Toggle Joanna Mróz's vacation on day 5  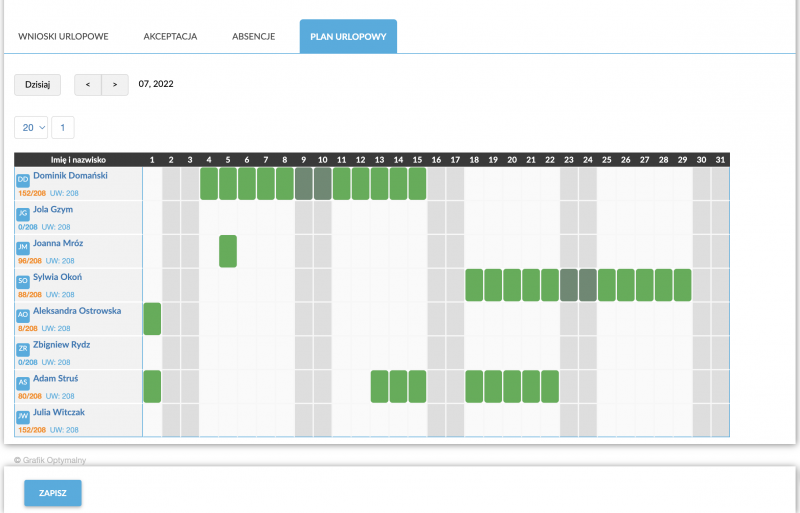[x=228, y=251]
